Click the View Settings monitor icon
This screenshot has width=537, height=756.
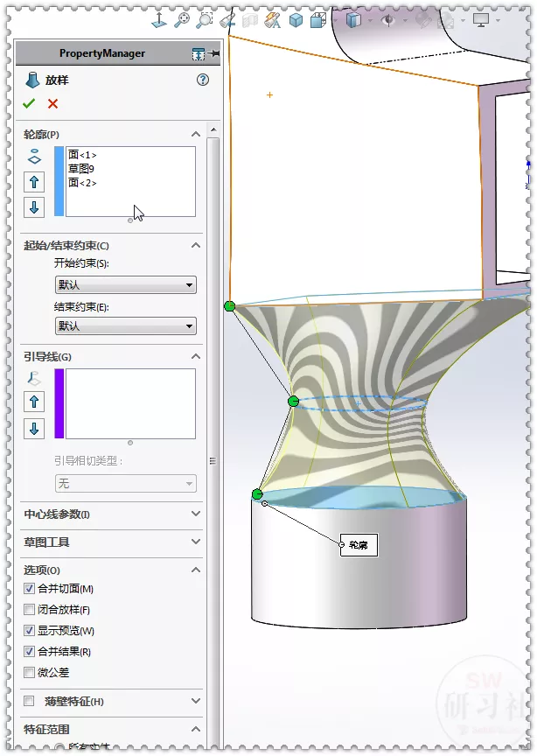481,20
